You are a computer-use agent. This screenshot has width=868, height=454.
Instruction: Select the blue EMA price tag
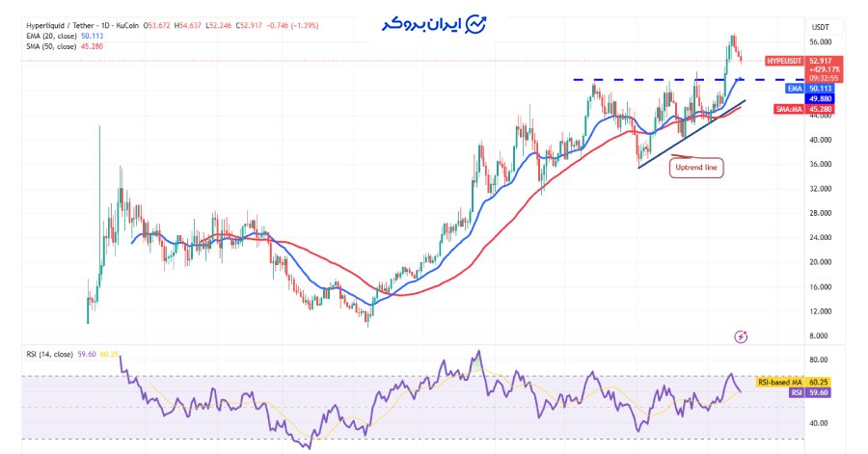tap(795, 89)
